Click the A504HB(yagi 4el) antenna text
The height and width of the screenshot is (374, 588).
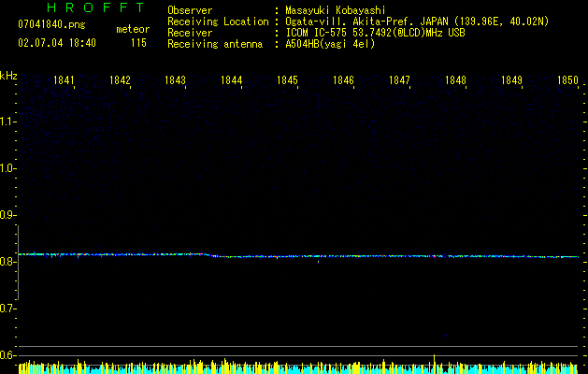tap(330, 44)
